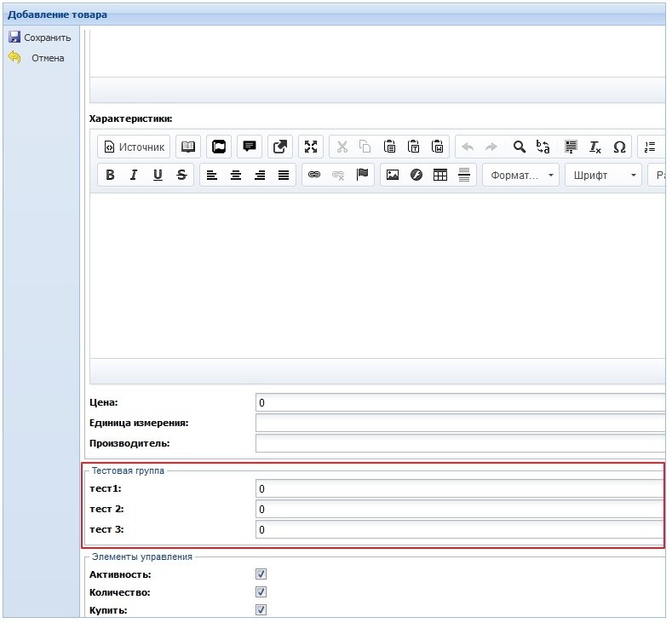This screenshot has height=623, width=672.
Task: Toggle the Купить checkbox
Action: (261, 610)
